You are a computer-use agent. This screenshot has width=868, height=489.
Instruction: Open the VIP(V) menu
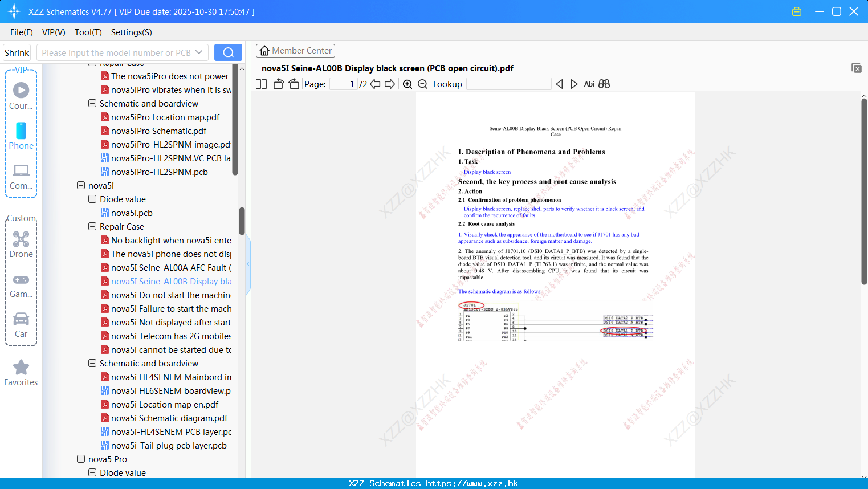click(54, 32)
